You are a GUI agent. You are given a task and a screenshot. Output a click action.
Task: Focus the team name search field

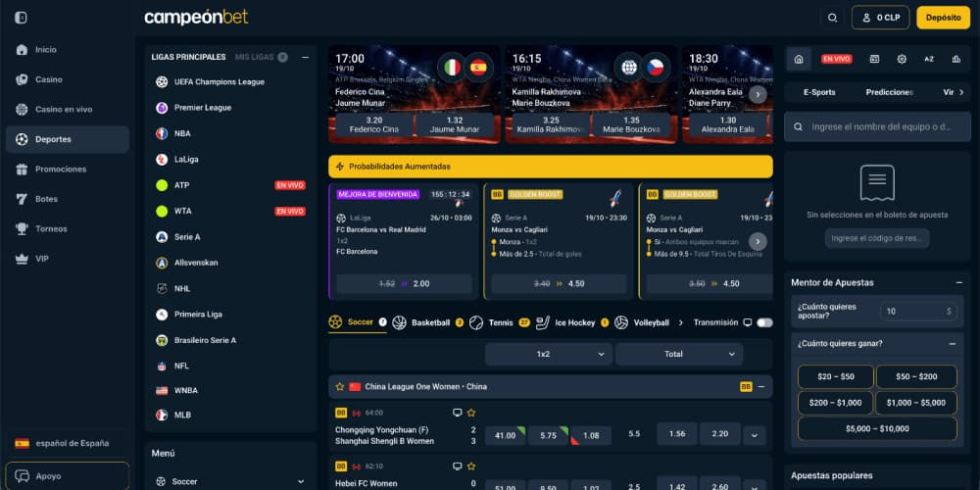pyautogui.click(x=877, y=126)
